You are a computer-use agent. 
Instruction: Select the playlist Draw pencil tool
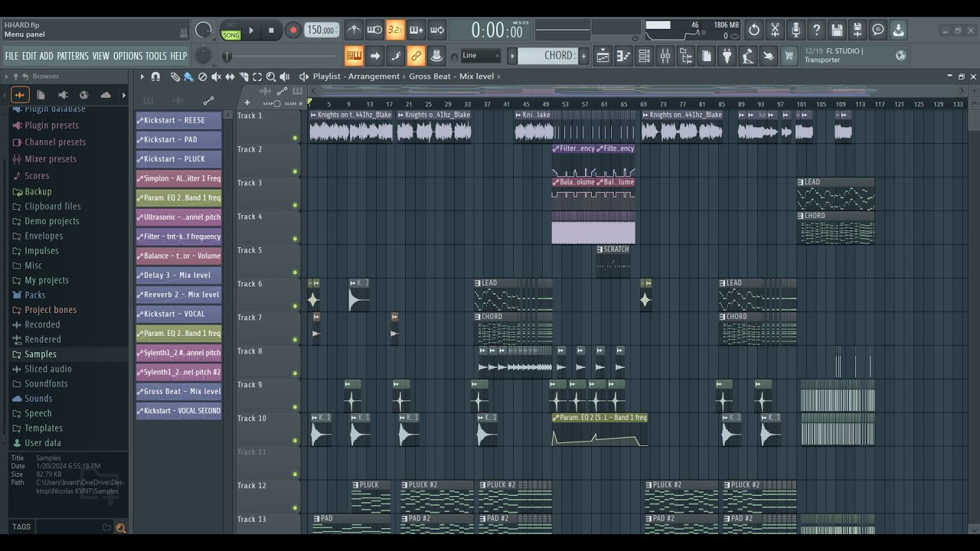pos(175,77)
